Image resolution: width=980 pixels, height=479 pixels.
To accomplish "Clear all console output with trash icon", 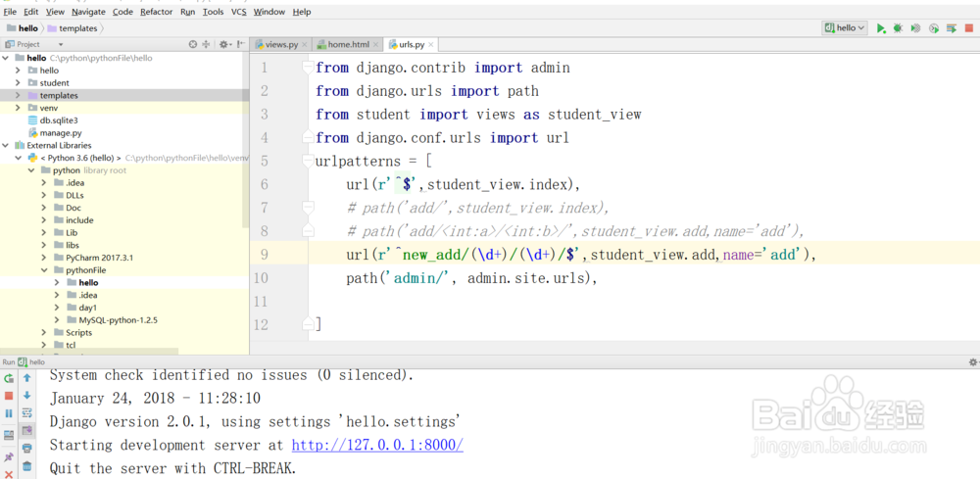I will click(x=26, y=466).
